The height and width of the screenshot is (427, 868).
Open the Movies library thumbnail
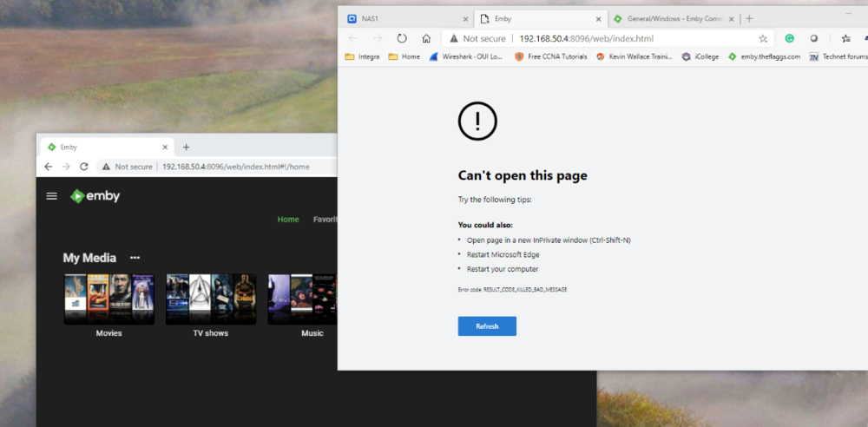pyautogui.click(x=109, y=299)
